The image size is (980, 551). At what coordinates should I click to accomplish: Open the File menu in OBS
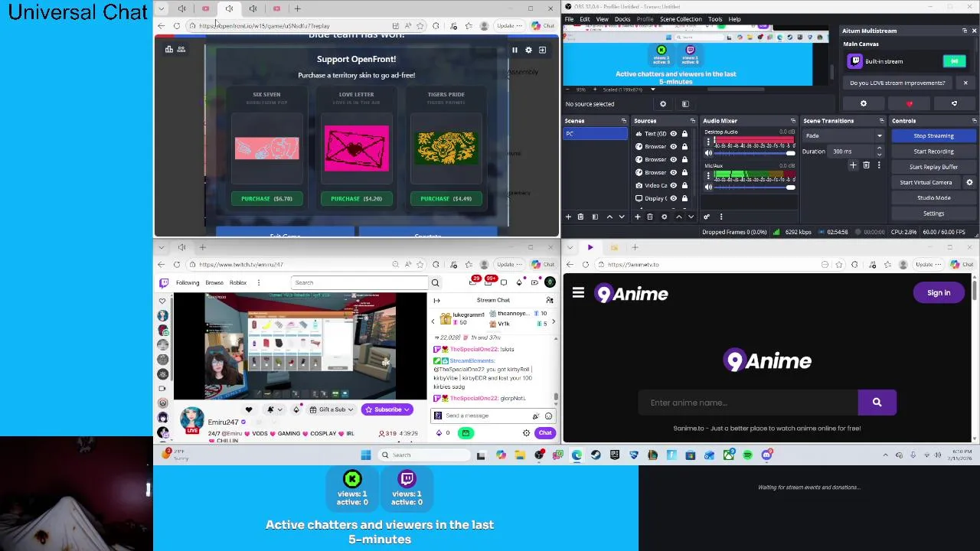(x=569, y=19)
